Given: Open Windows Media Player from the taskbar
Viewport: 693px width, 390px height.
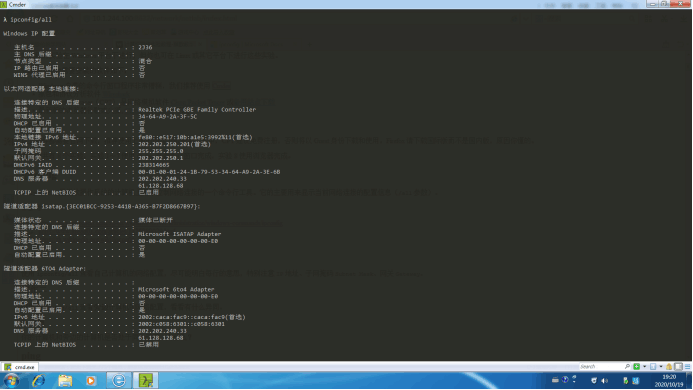Looking at the screenshot, I should pyautogui.click(x=91, y=380).
